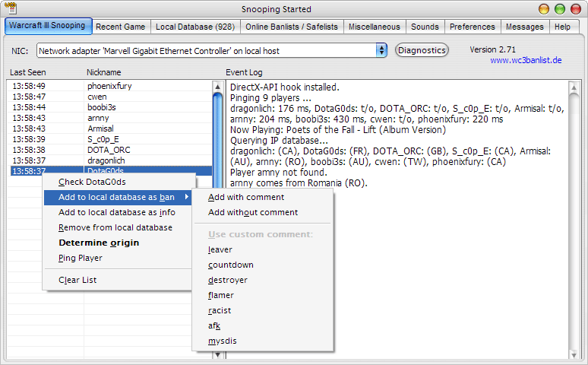Select S_c0p_E in the nickname list
The width and height of the screenshot is (588, 365).
pos(103,139)
